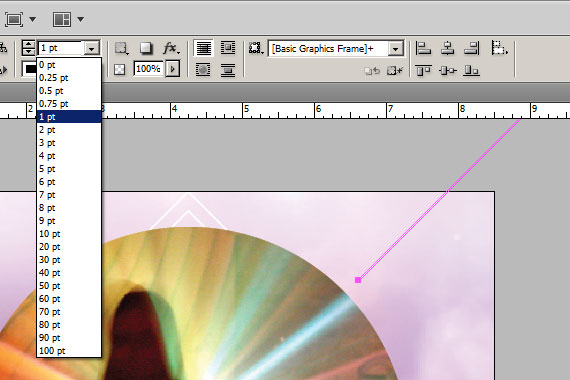570x380 pixels.
Task: Click the magenta anchor point on the line
Action: tap(358, 280)
